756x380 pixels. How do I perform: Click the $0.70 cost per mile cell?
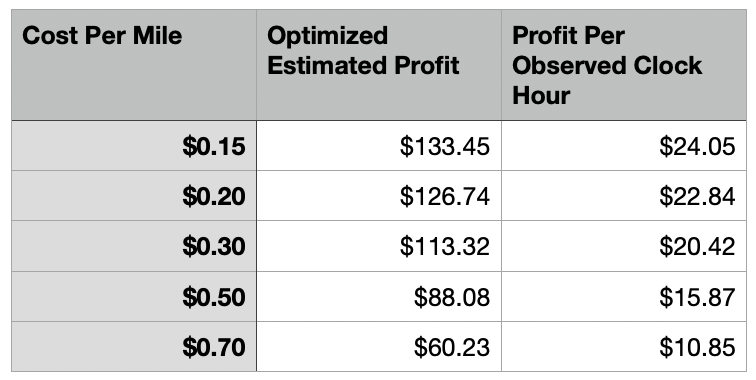tap(134, 346)
